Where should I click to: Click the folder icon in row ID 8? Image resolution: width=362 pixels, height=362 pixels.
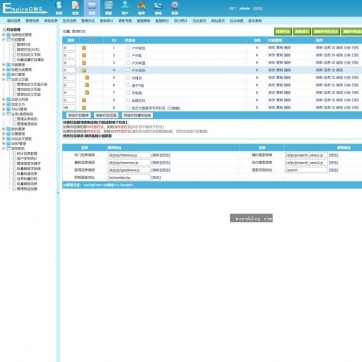tap(84, 108)
